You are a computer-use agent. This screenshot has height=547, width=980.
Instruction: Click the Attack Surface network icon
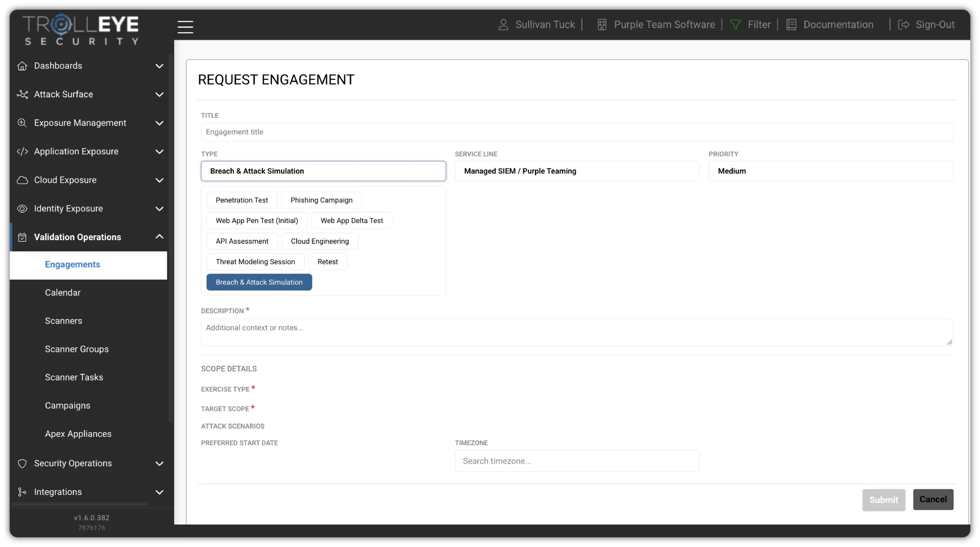tap(22, 94)
